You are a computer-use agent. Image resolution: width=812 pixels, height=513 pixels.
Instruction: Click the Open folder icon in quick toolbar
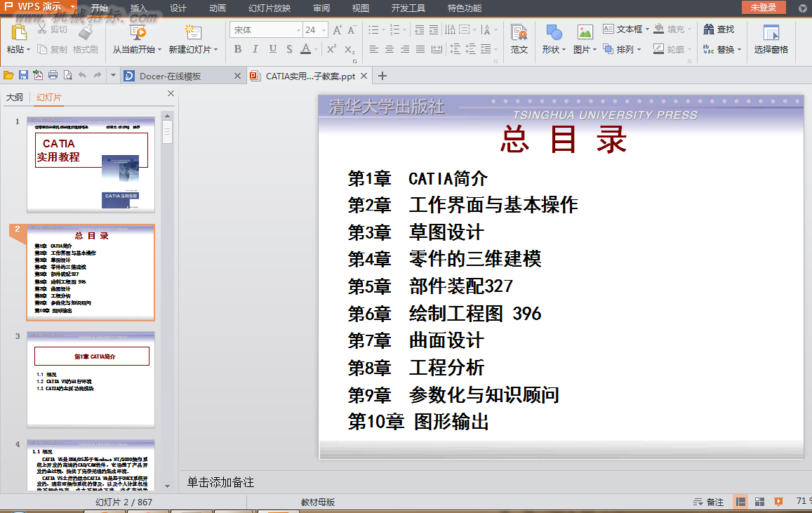click(x=8, y=76)
